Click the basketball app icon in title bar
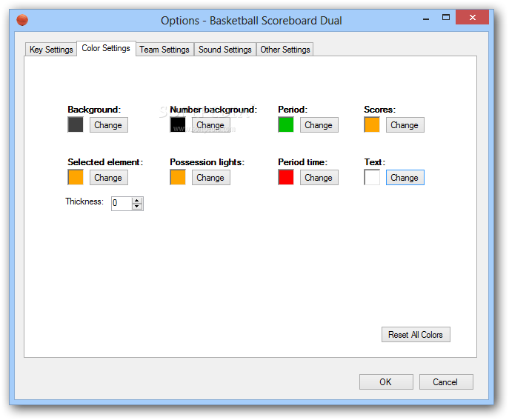509x420 pixels. pyautogui.click(x=22, y=20)
